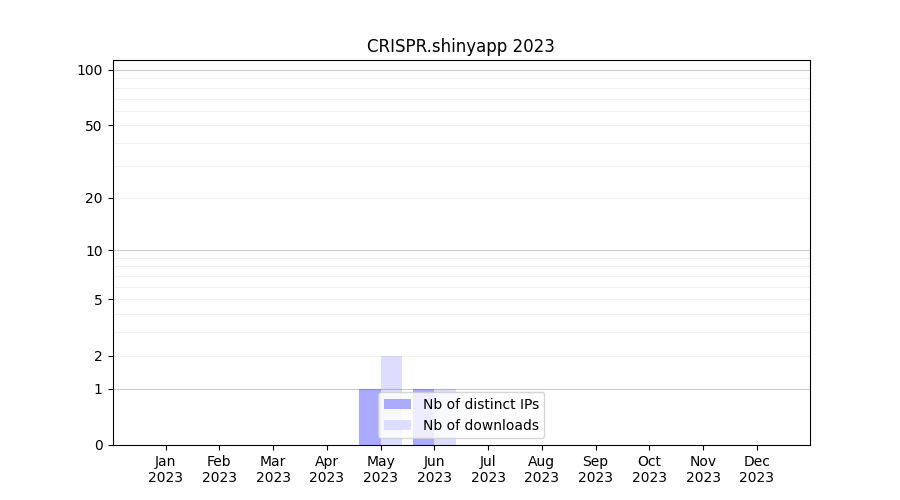Screen dimensions: 900x500
Task: Select the June distinct IPs bar
Action: 423,391
